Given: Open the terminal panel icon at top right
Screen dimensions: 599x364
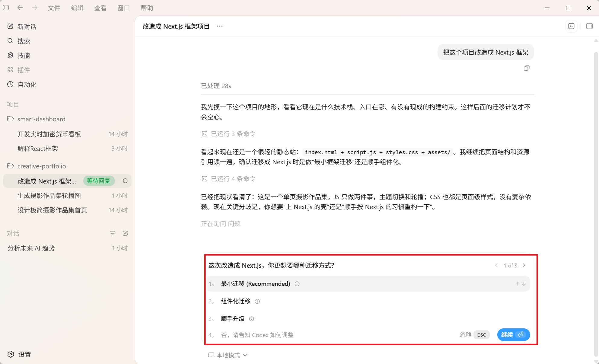Looking at the screenshot, I should pos(572,26).
